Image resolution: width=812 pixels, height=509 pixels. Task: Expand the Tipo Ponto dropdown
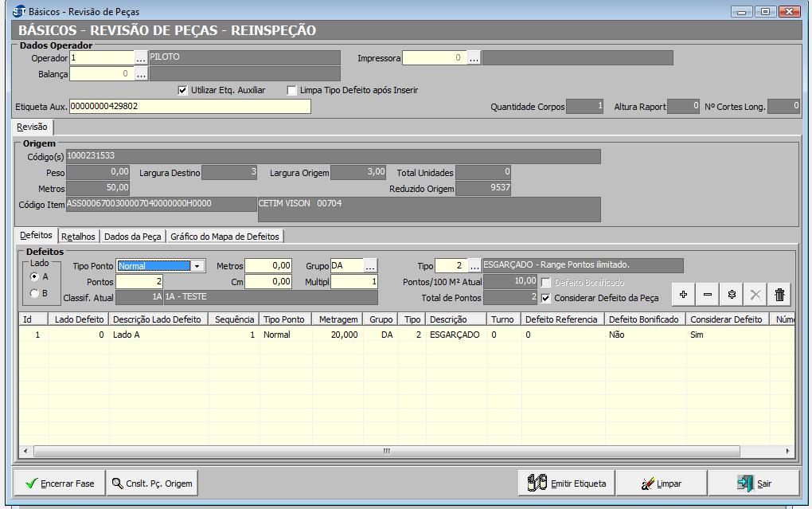tap(197, 266)
